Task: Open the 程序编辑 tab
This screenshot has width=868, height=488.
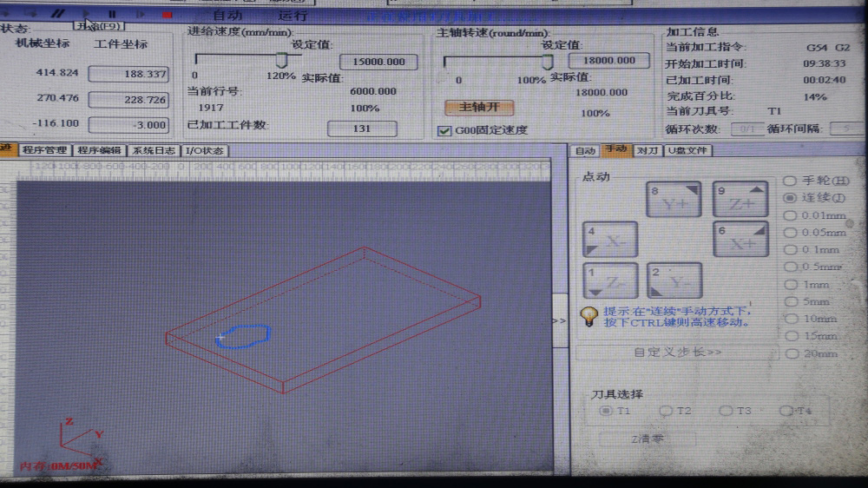Action: (99, 150)
